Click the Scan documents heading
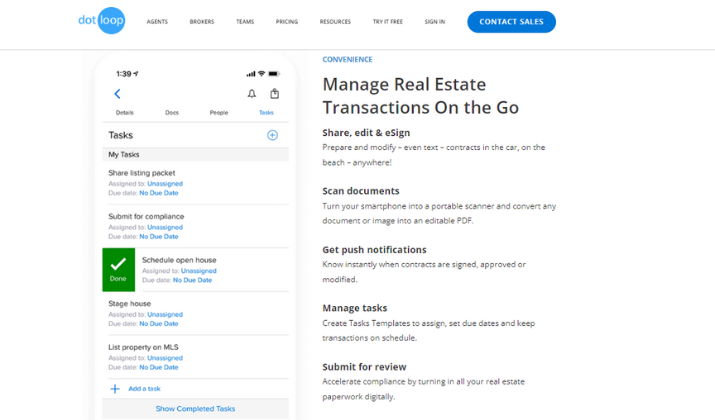This screenshot has width=715, height=420. pyautogui.click(x=361, y=191)
